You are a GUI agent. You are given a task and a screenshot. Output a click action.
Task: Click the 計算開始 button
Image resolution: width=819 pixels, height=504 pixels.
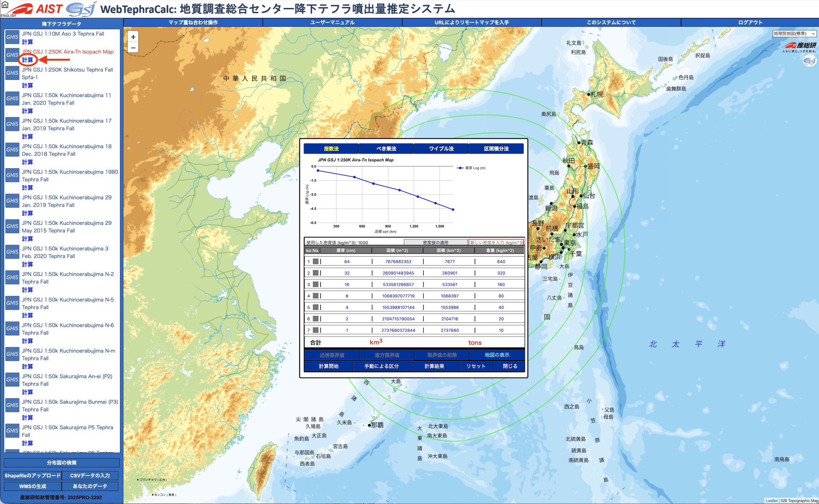pos(329,366)
